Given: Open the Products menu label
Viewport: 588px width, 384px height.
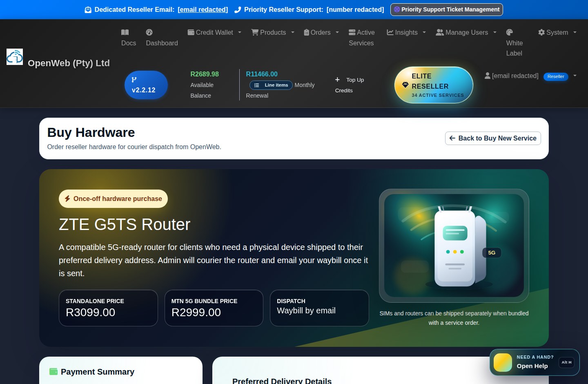Looking at the screenshot, I should pyautogui.click(x=273, y=32).
